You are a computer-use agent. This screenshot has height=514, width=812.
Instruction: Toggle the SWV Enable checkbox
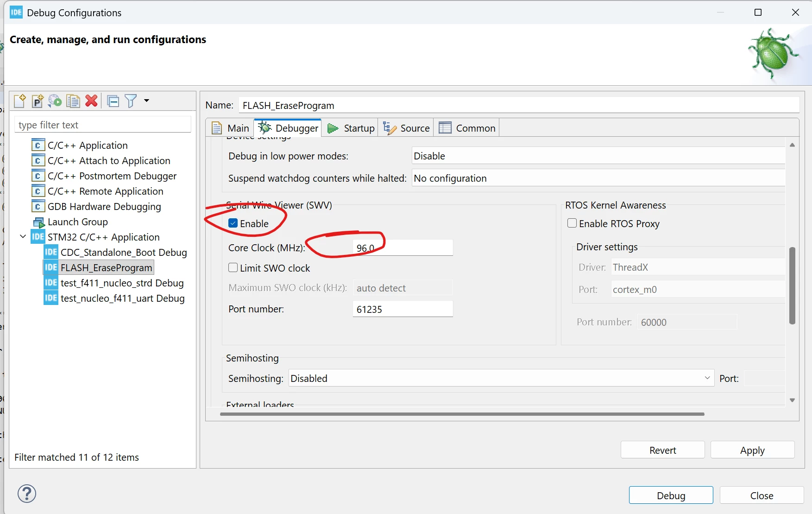[233, 223]
